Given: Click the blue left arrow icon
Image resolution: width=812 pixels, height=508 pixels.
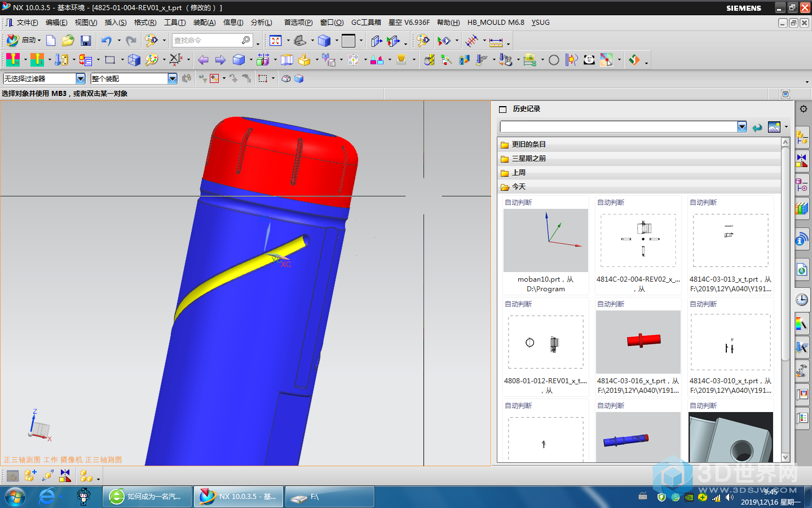Looking at the screenshot, I should (204, 60).
